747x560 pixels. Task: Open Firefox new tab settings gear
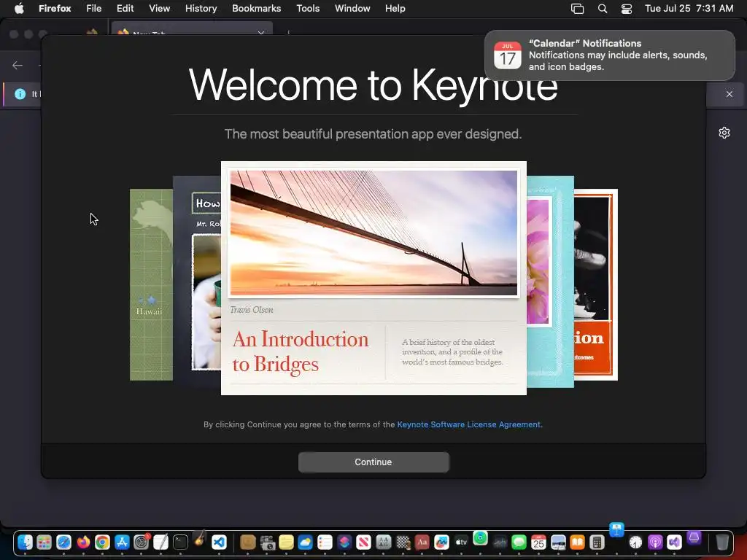(x=724, y=133)
